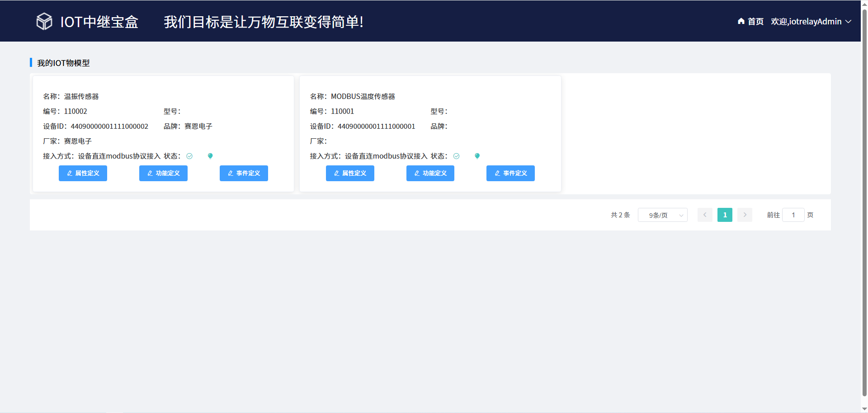Click the next page arrow
Screen dimensions: 868x413
[745, 215]
